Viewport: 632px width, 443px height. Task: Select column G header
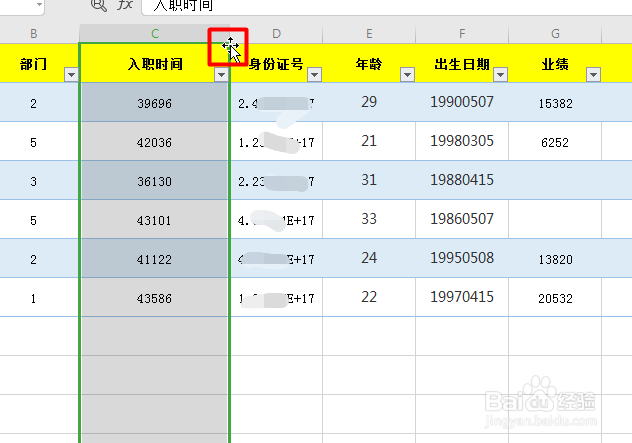(x=555, y=33)
